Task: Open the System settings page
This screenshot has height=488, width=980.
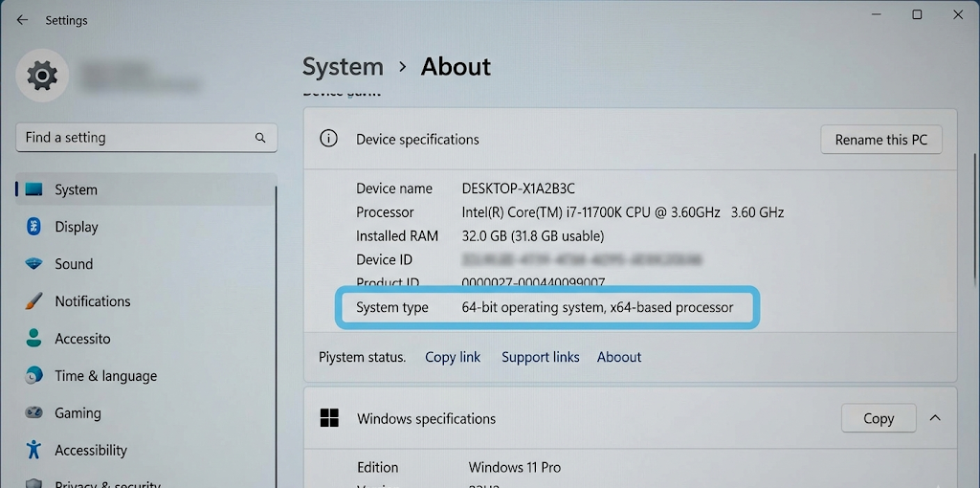Action: tap(145, 189)
